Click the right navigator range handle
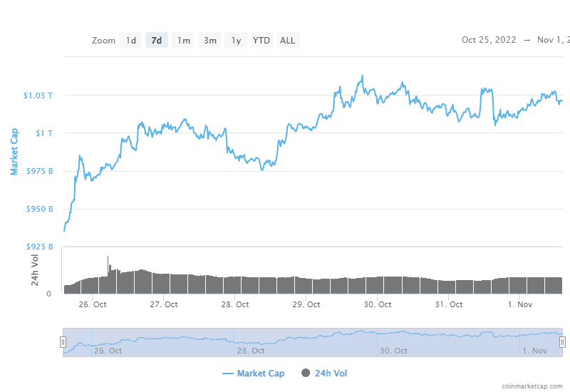Viewport: 570px width, 392px height. pos(562,342)
